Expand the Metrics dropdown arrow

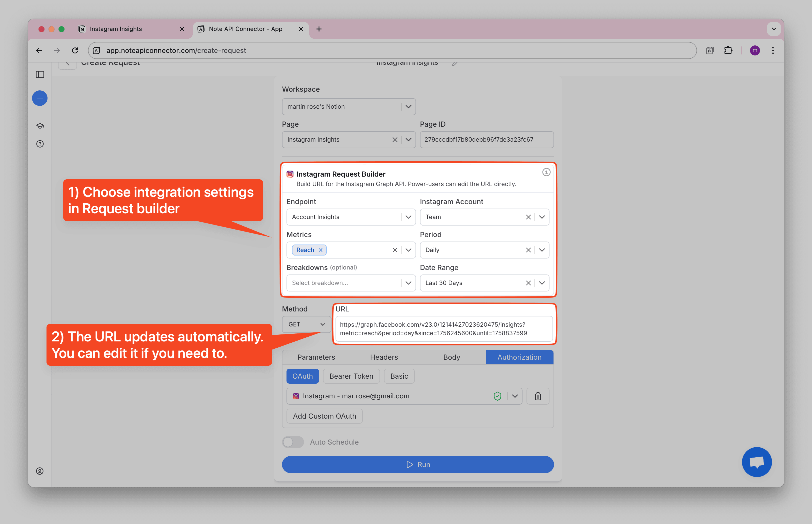click(x=408, y=250)
